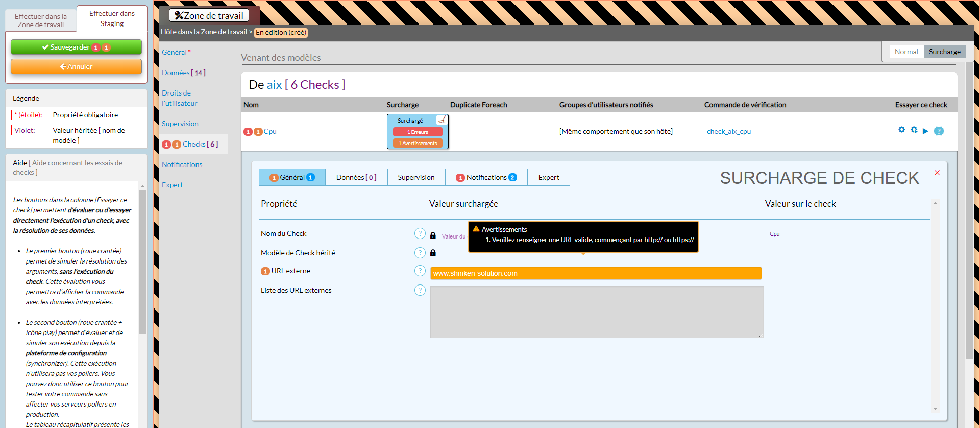The image size is (980, 428).
Task: Click the broom icon to clear the Cpu override
Action: point(442,120)
